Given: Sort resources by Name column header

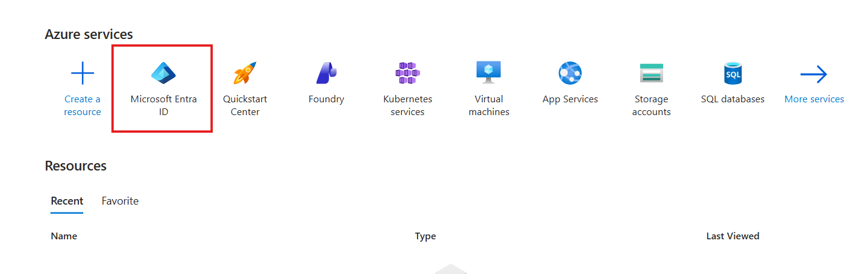Looking at the screenshot, I should click(64, 236).
